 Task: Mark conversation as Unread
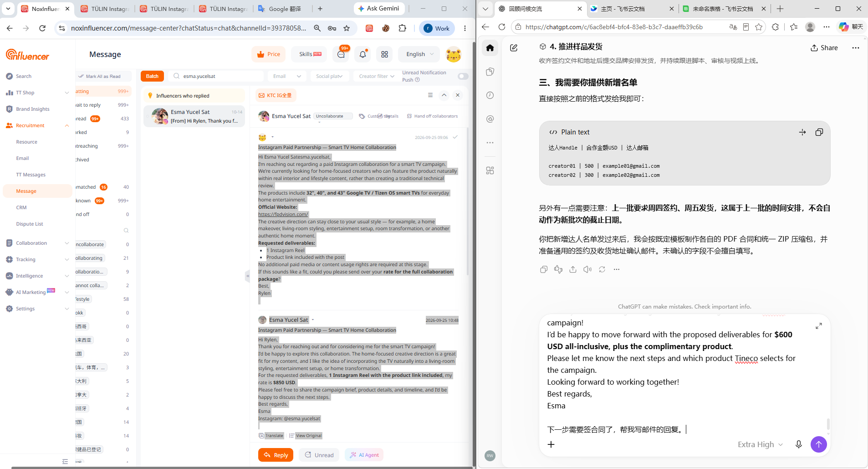click(319, 455)
